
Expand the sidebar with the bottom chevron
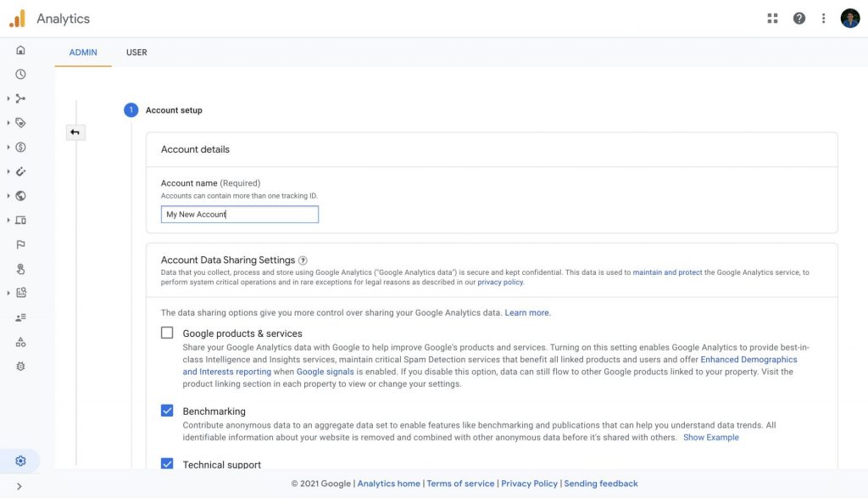[x=19, y=486]
